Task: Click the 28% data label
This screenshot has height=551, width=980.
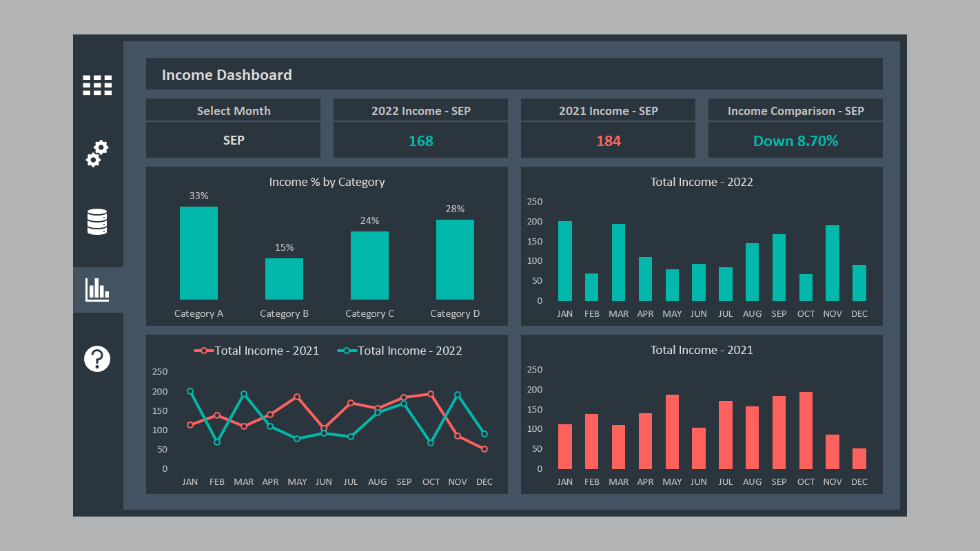Action: [455, 209]
